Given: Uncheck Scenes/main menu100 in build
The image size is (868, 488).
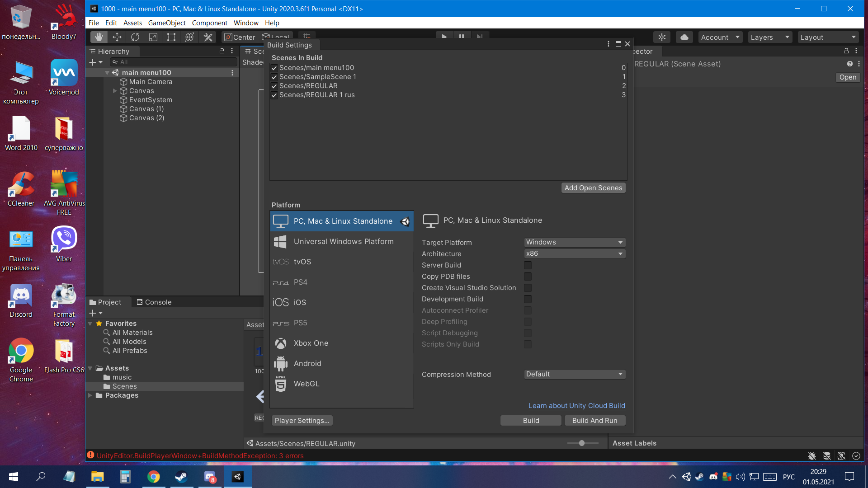Looking at the screenshot, I should (x=274, y=68).
